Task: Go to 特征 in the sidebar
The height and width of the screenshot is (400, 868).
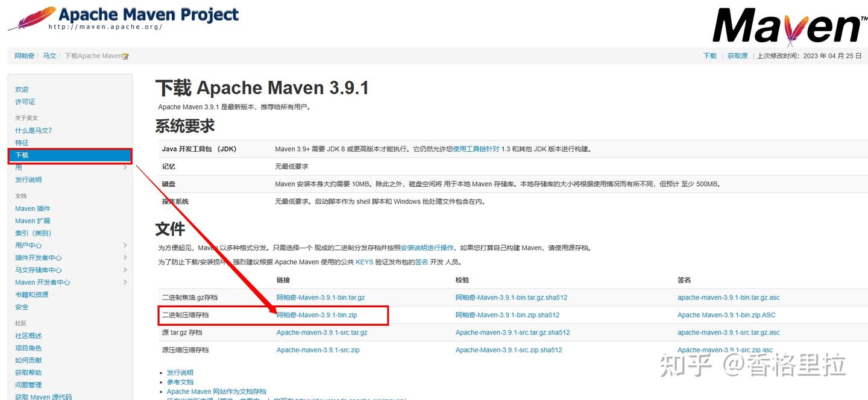Action: point(22,143)
